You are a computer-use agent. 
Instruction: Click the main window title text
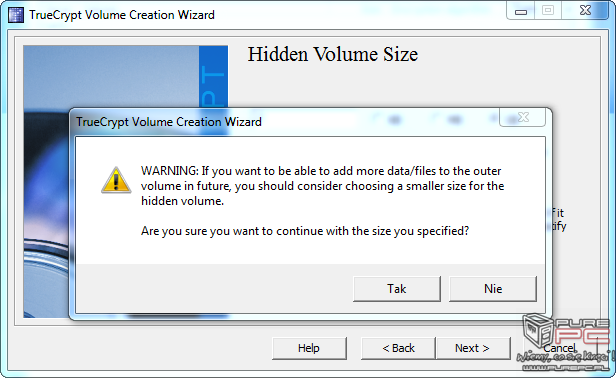point(122,15)
